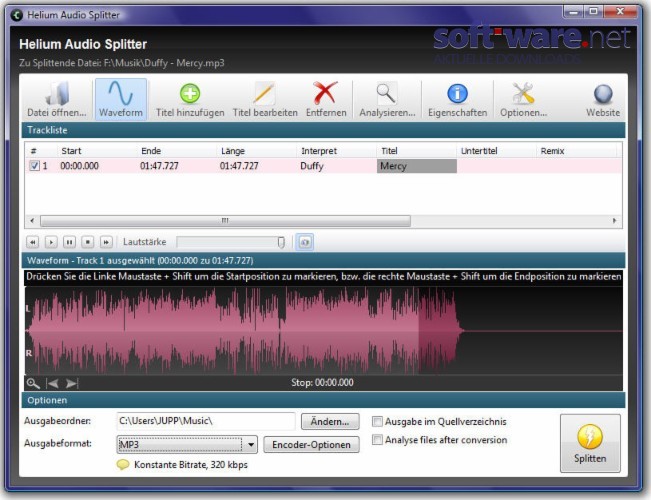This screenshot has width=651, height=500.
Task: Click the Untertitel column header
Action: [x=497, y=151]
